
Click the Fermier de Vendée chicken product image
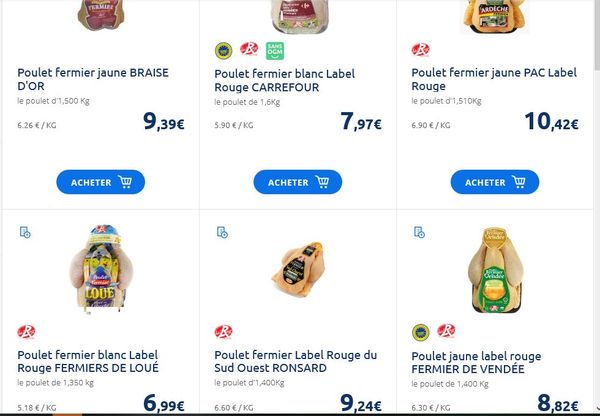point(496,270)
